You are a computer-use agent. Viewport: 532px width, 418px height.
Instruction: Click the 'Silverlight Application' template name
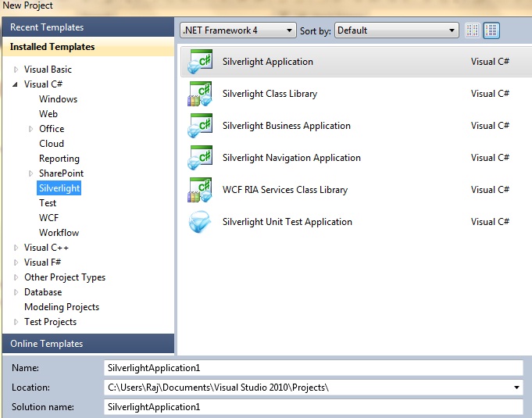(268, 62)
